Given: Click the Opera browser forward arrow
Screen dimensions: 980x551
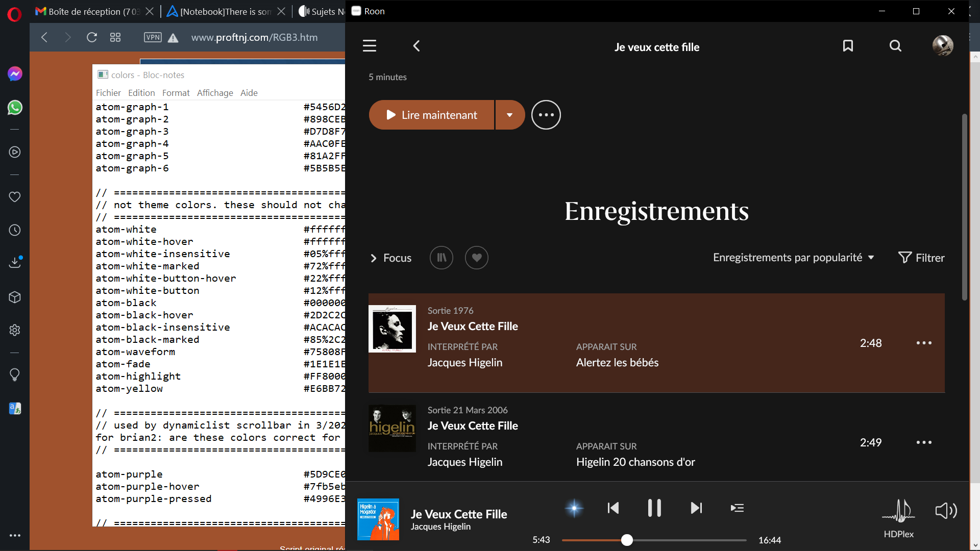Looking at the screenshot, I should 68,37.
